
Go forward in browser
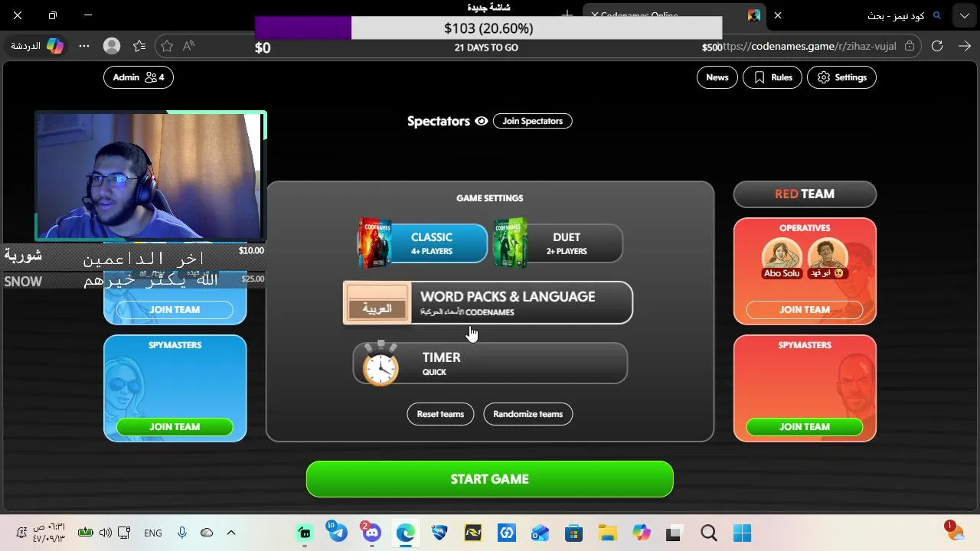(963, 46)
